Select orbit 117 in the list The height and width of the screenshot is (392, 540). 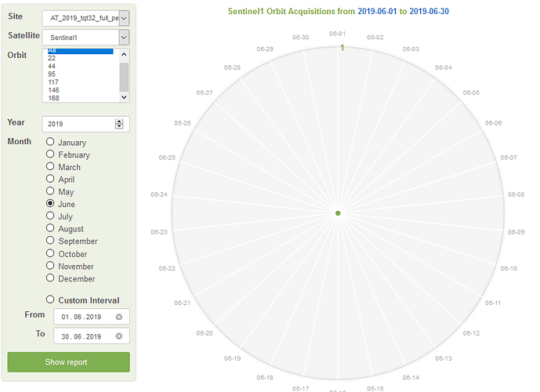click(x=53, y=82)
